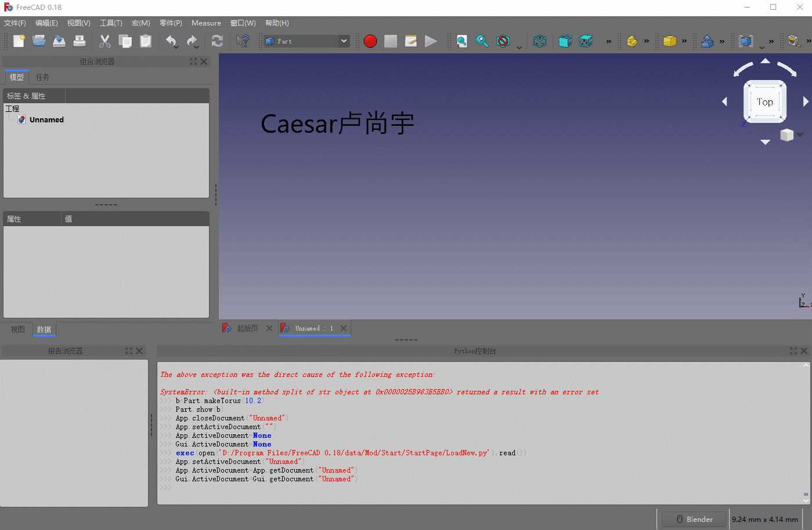Expand the view toolbar overflow chevron
The width and height of the screenshot is (812, 530).
coord(608,41)
